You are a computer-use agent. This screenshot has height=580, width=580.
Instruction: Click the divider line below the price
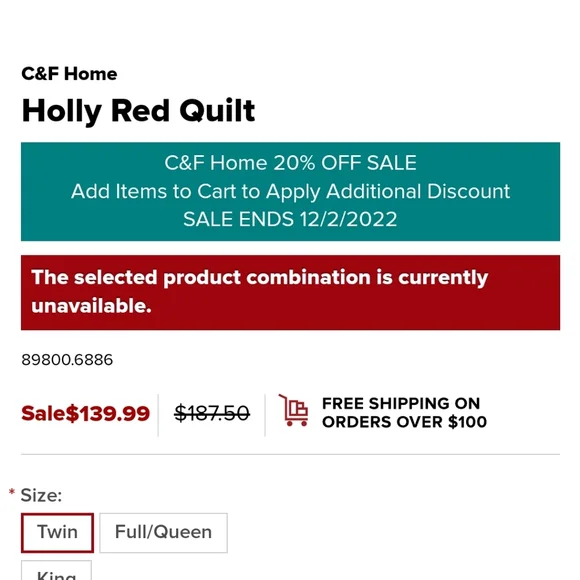point(290,454)
